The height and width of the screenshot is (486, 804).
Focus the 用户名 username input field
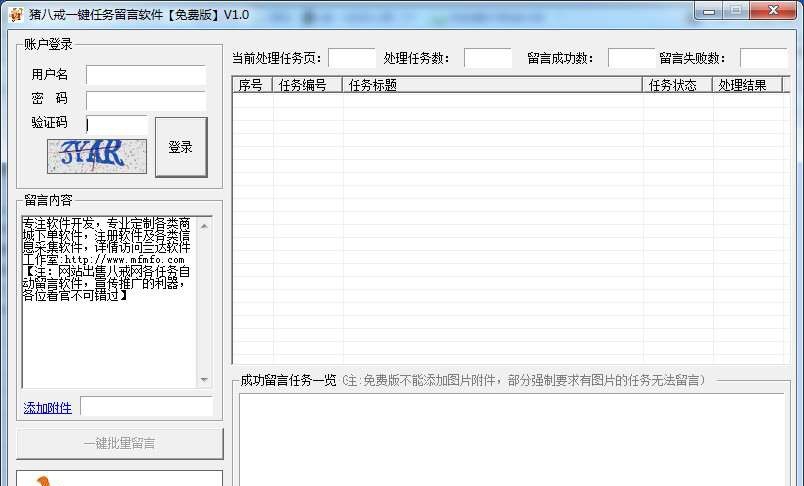[x=146, y=75]
